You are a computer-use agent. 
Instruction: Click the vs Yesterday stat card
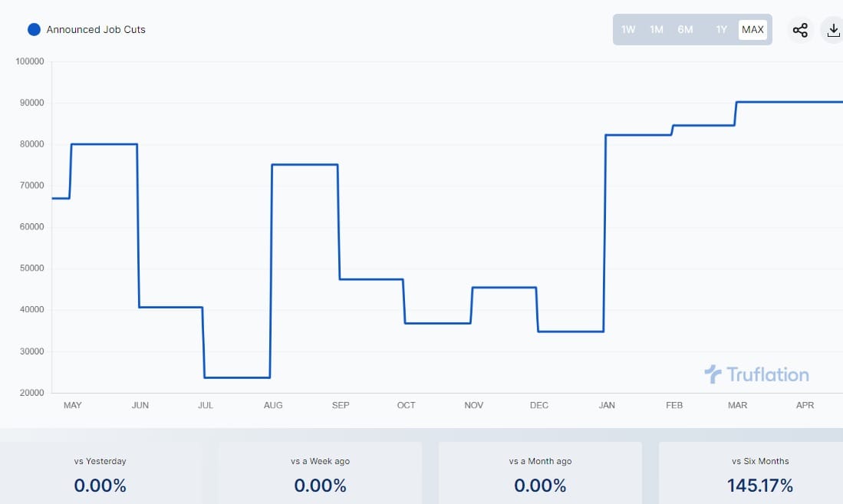tap(100, 473)
